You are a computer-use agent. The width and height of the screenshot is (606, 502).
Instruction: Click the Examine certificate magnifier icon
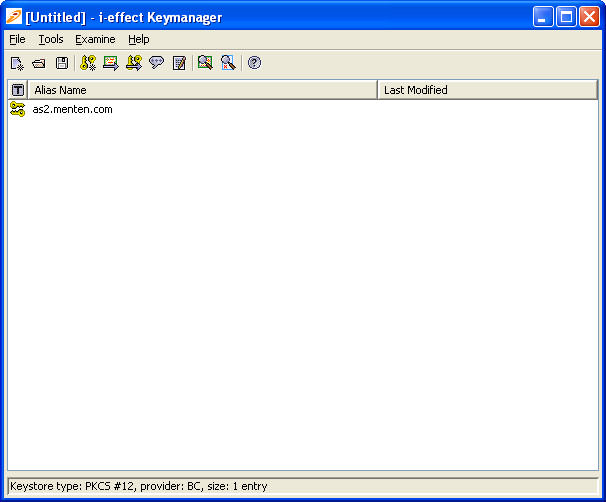click(x=205, y=63)
